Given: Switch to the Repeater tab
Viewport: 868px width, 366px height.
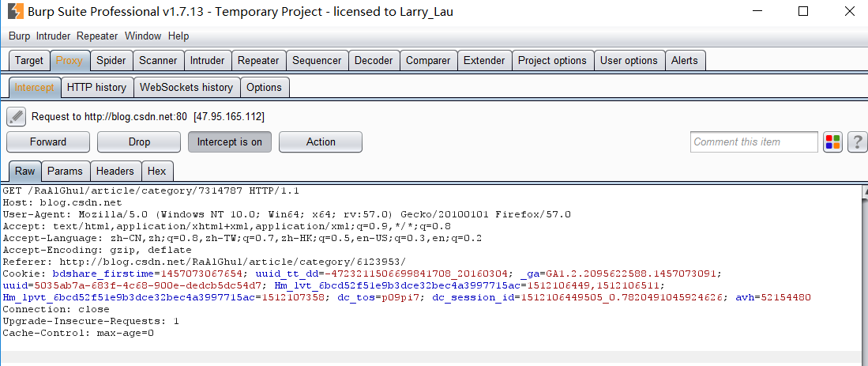Looking at the screenshot, I should tap(258, 60).
